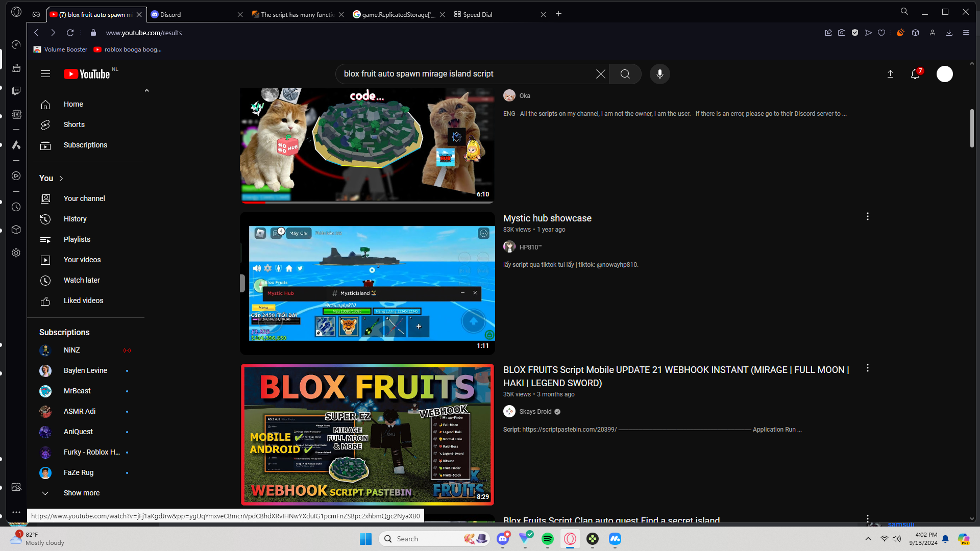Open Volume Booster bookmark

coord(61,49)
